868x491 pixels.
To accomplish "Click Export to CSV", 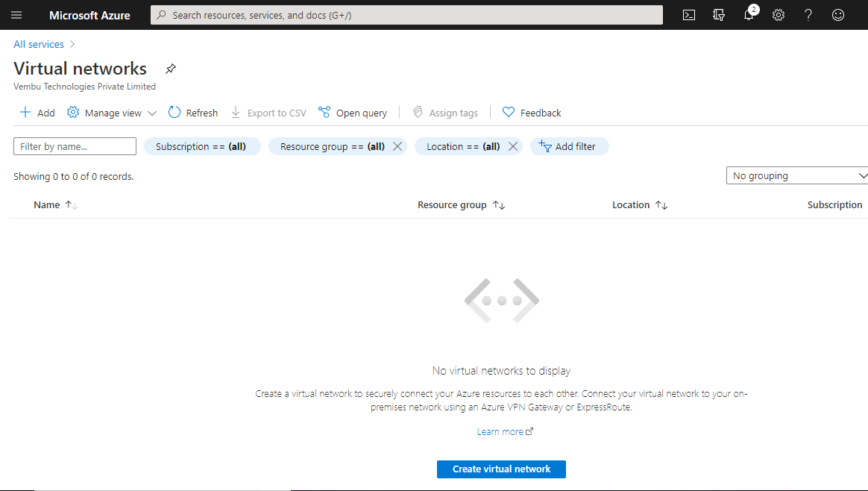I will click(268, 113).
